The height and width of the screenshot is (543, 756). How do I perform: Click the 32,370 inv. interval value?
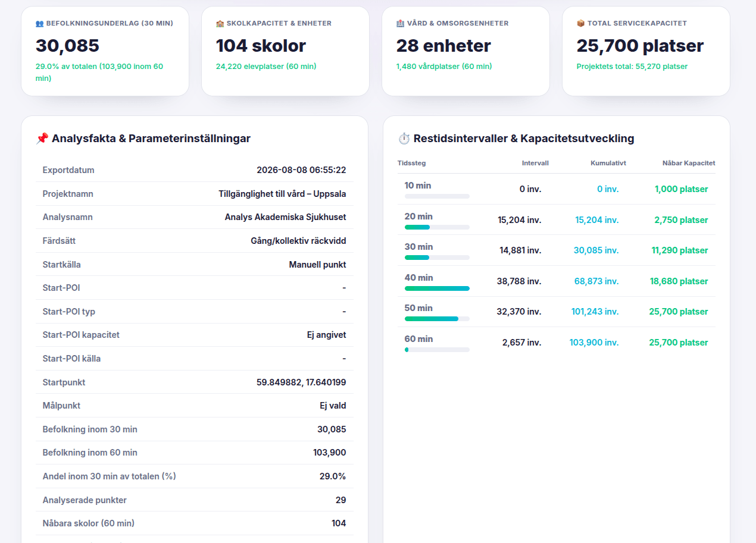[x=519, y=312]
